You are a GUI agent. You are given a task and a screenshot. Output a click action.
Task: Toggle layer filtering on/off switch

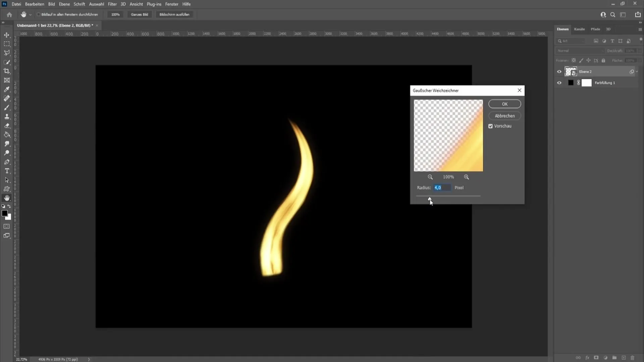[641, 40]
